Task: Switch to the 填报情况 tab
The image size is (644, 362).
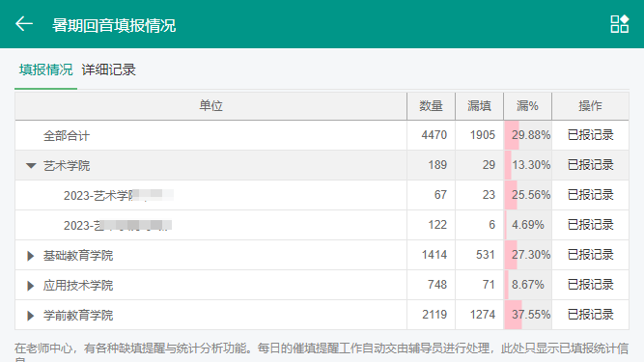Action: tap(45, 70)
